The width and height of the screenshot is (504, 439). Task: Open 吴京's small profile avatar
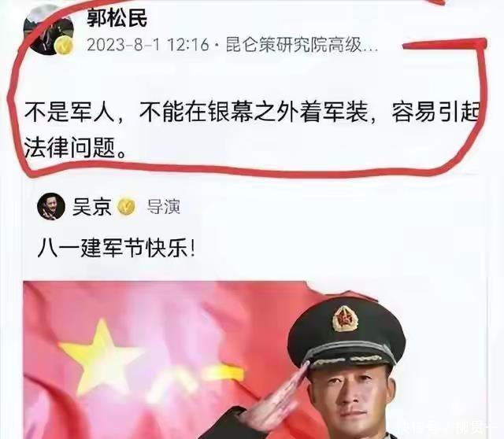click(50, 206)
